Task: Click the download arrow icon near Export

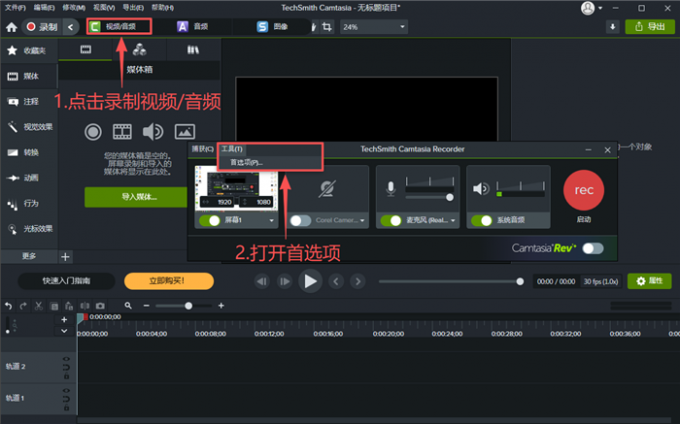Action: (x=612, y=27)
